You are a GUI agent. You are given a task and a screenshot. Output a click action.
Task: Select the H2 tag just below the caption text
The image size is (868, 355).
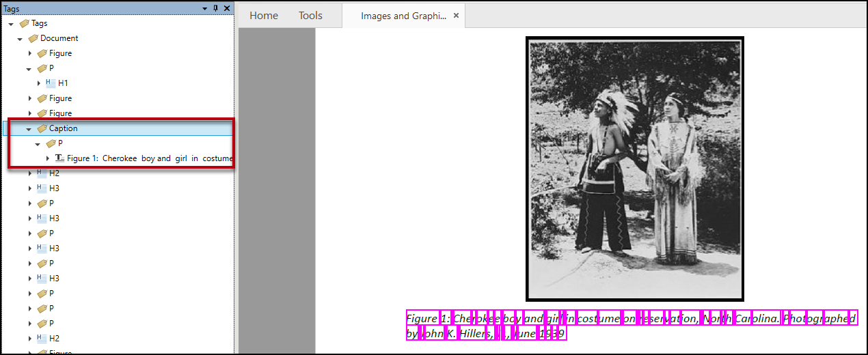click(54, 173)
